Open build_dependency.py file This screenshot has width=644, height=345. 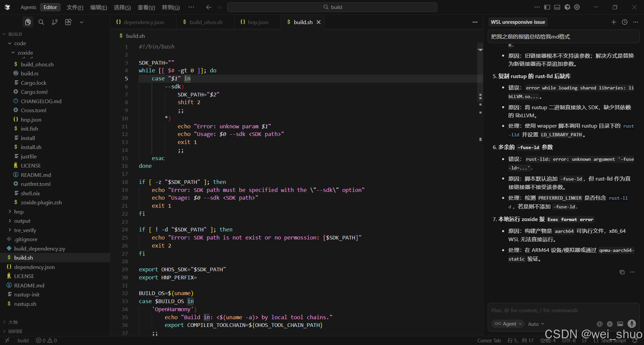[x=40, y=249]
